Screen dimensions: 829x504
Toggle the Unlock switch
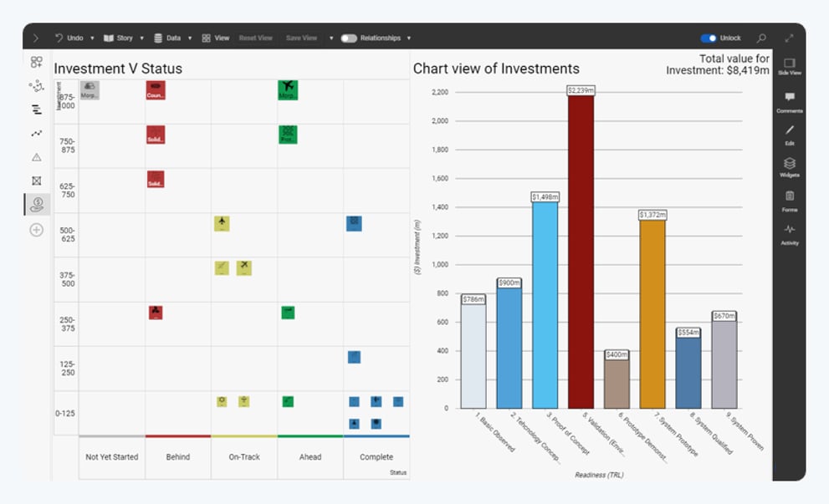[x=710, y=38]
